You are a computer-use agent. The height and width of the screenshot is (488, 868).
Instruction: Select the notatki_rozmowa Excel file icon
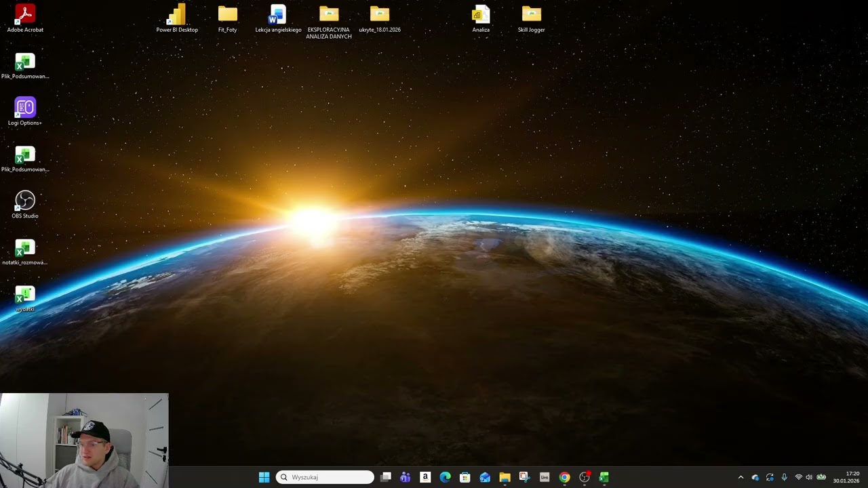25,251
